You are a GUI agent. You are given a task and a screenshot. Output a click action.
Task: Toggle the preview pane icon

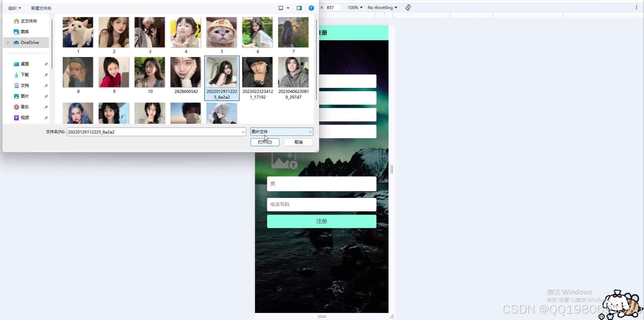(299, 8)
